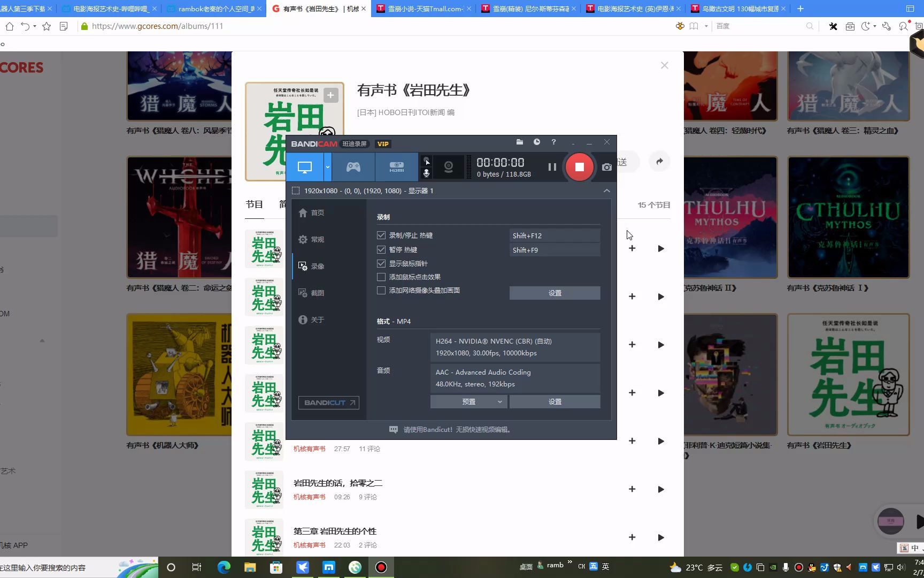The width and height of the screenshot is (924, 578).
Task: Open Bandicam output folder icon
Action: pos(519,142)
